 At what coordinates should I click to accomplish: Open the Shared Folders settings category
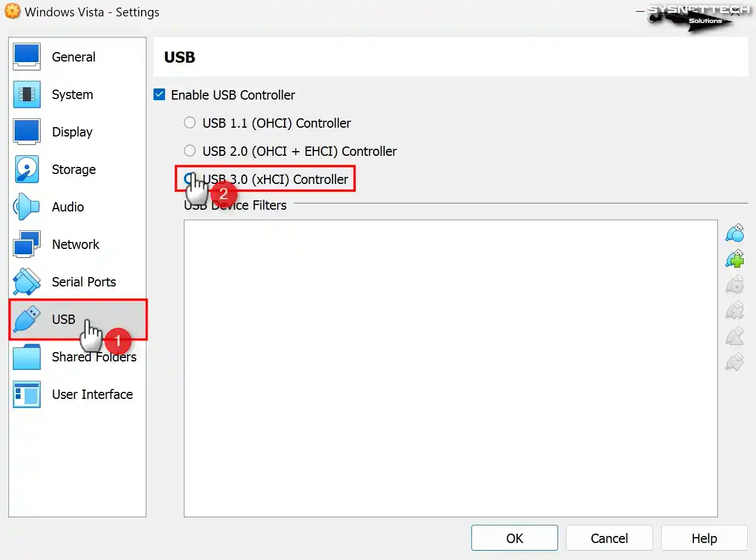(x=77, y=357)
